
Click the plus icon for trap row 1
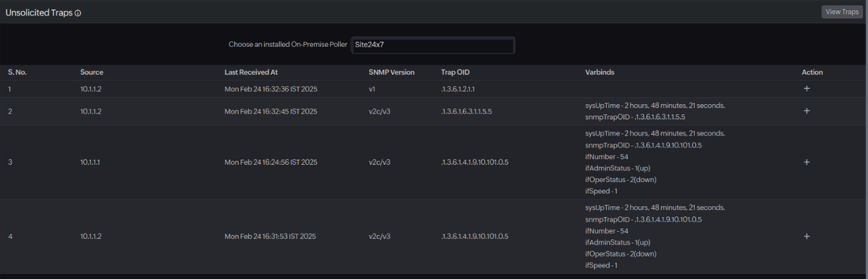click(x=807, y=89)
